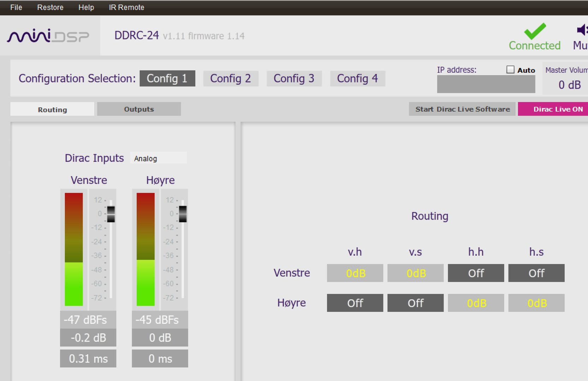The height and width of the screenshot is (381, 588).
Task: Toggle Venstre to v.h routing cell
Action: [x=355, y=273]
